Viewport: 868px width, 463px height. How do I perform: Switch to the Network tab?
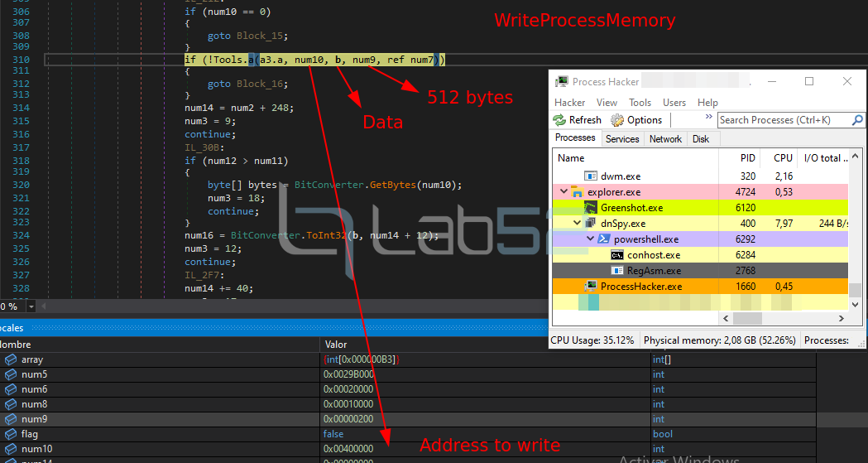pos(665,139)
